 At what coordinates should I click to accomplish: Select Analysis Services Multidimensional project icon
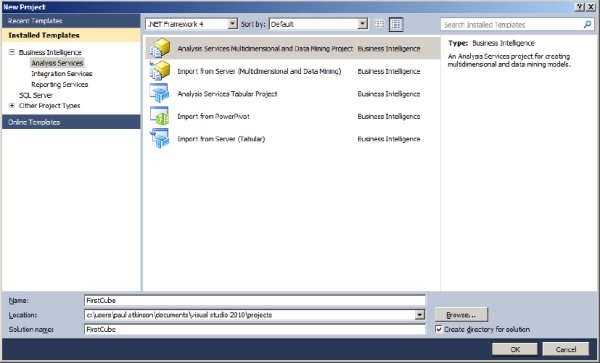click(160, 48)
